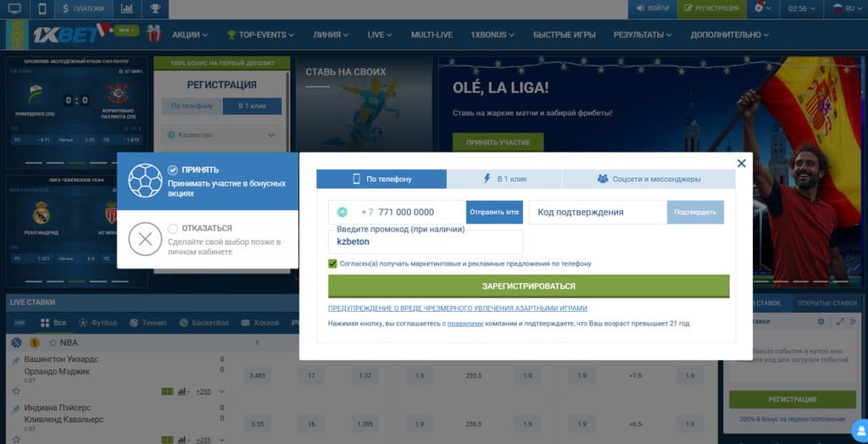Open ОТКРЫТЫЕ СТАВКИ betslip tab
868x444 pixels.
(x=829, y=302)
